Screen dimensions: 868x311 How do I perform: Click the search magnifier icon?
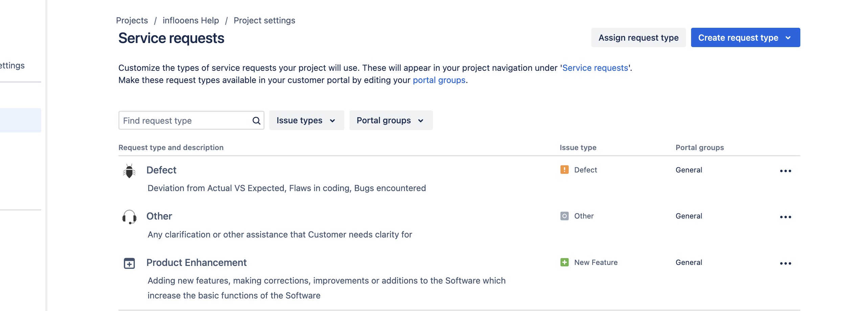tap(256, 121)
